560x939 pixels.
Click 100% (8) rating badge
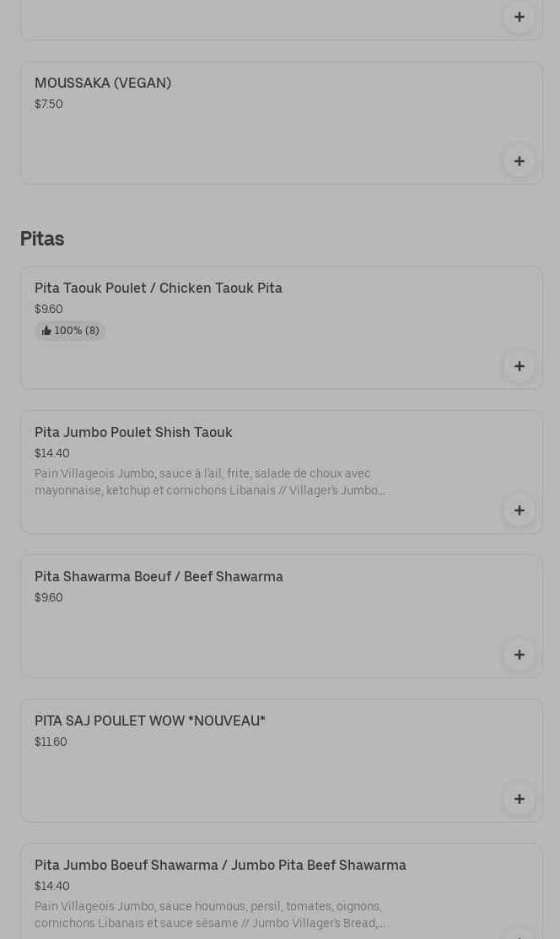pos(70,331)
